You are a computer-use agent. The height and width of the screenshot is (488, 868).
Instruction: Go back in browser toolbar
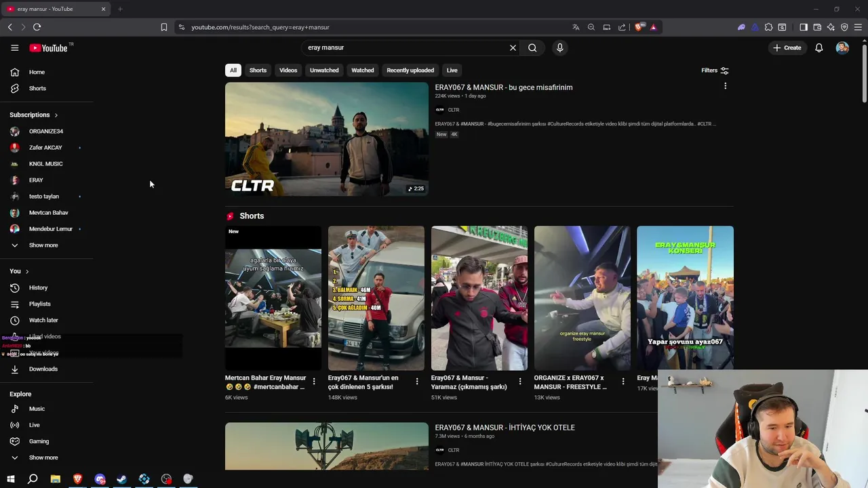point(9,27)
